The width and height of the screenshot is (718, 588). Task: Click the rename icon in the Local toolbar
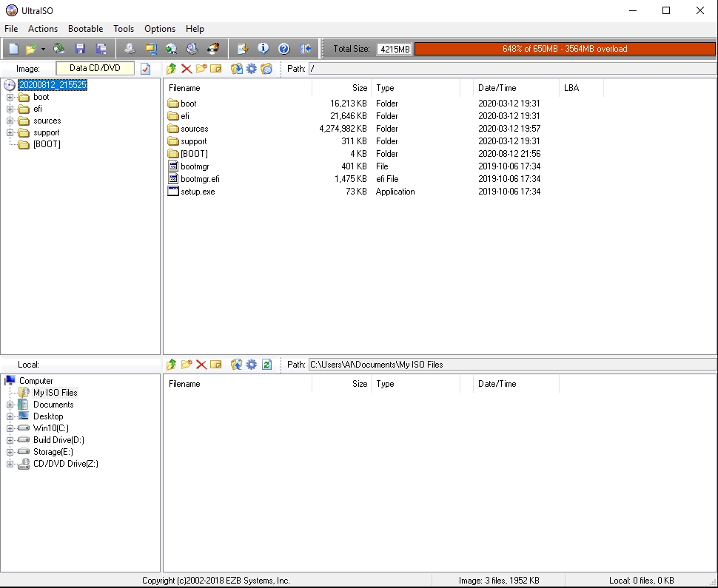pos(215,364)
